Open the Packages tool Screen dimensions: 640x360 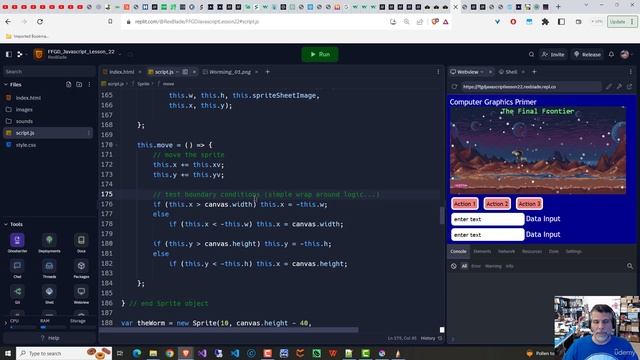tap(81, 269)
